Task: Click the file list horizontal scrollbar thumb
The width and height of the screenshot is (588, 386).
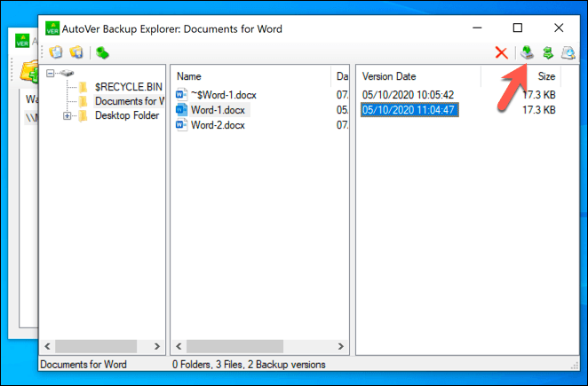Action: (x=234, y=346)
